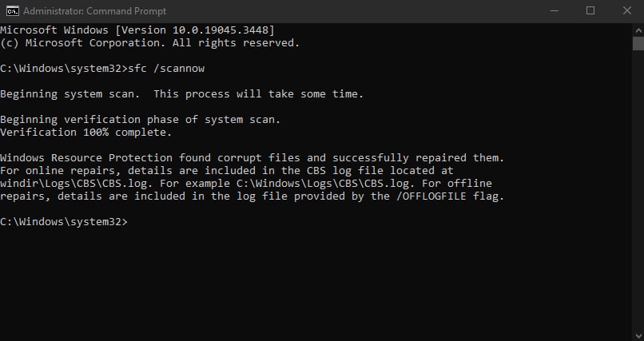Minimize the Command Prompt window
Viewport: 644px width, 341px height.
click(x=555, y=10)
